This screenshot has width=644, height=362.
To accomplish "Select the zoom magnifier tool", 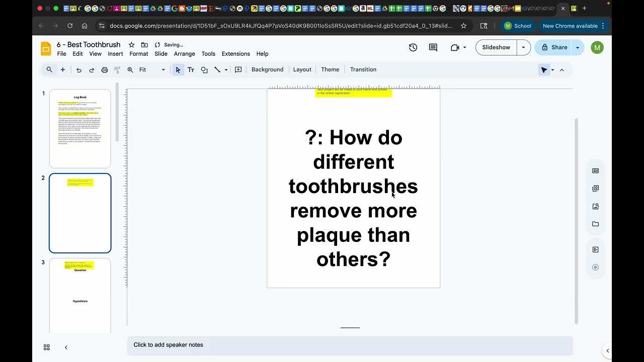I will (130, 70).
